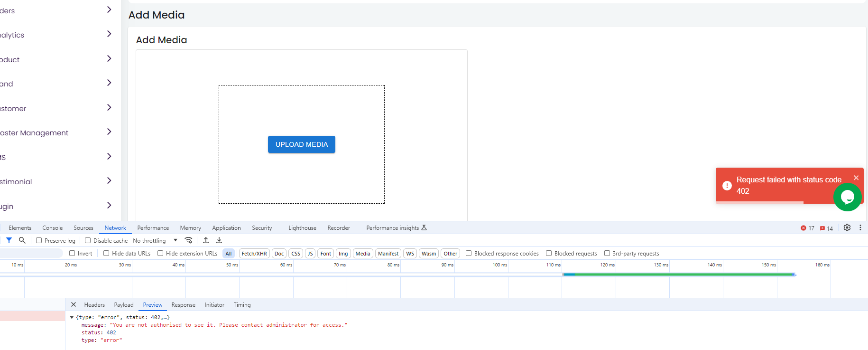Open the Headers tab of request
Viewport: 868px width, 350px height.
pyautogui.click(x=94, y=305)
